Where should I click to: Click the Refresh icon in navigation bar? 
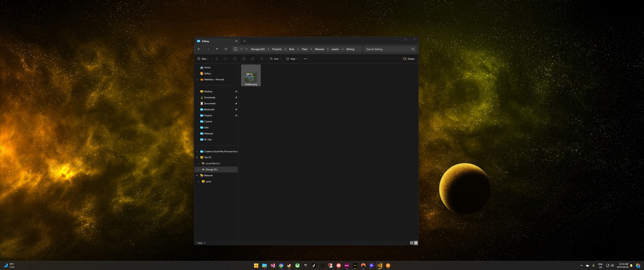[226, 49]
